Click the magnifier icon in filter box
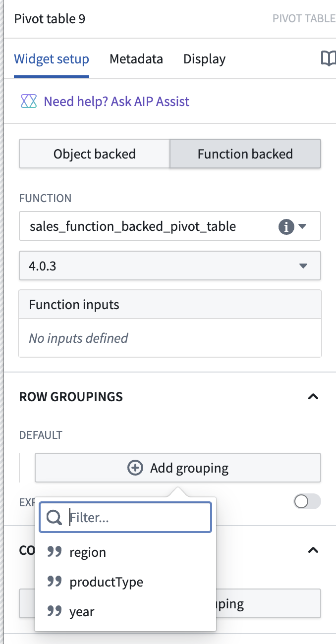This screenshot has width=336, height=644. [54, 518]
